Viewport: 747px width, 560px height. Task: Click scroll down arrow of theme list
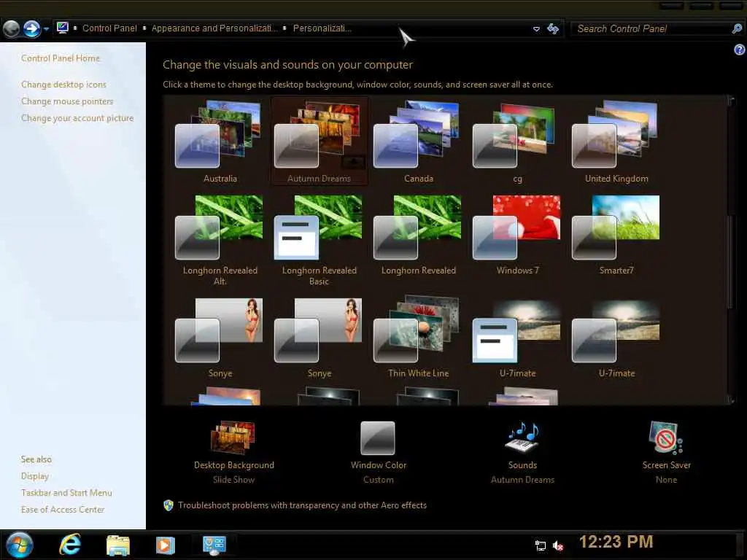point(731,400)
